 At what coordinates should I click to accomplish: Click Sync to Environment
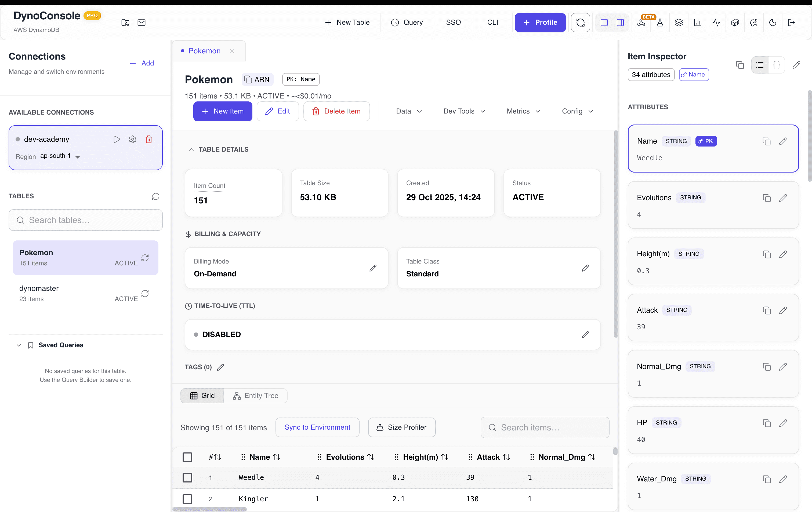(x=317, y=427)
